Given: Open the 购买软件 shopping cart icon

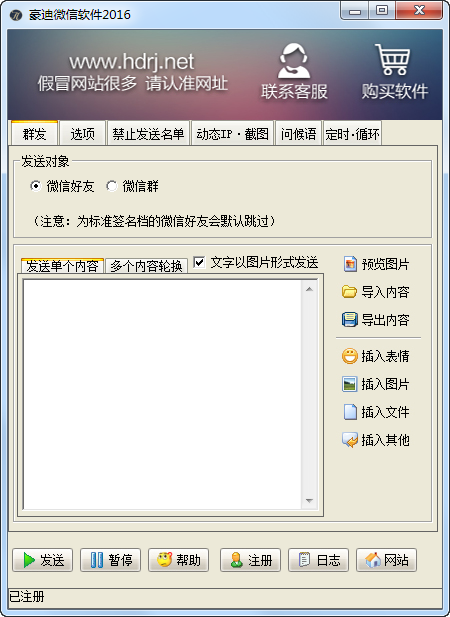Looking at the screenshot, I should [x=393, y=59].
